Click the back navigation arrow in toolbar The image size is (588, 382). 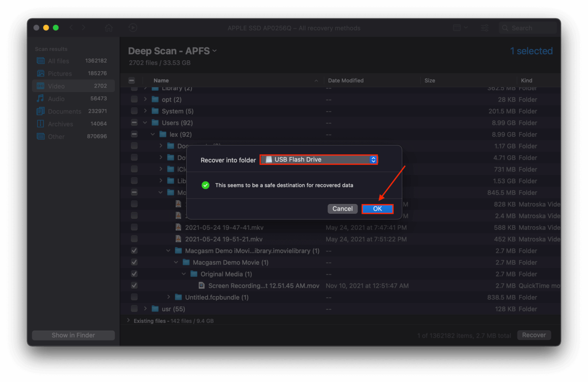point(71,28)
